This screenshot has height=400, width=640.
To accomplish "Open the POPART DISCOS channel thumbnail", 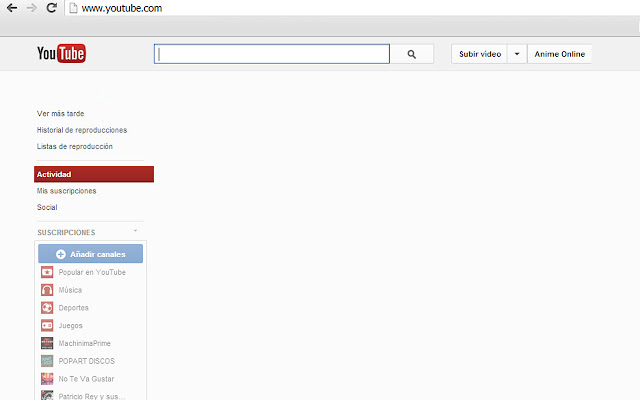I will tap(47, 361).
